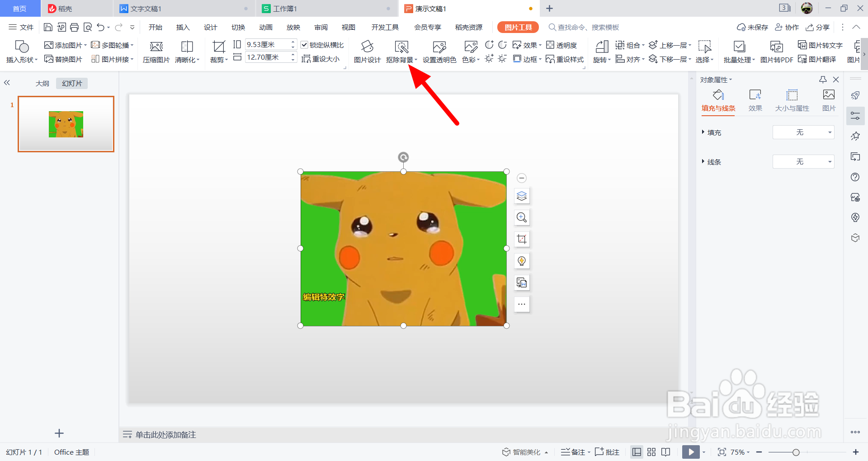The height and width of the screenshot is (461, 868).
Task: Switch to reading view in status bar
Action: pos(665,452)
